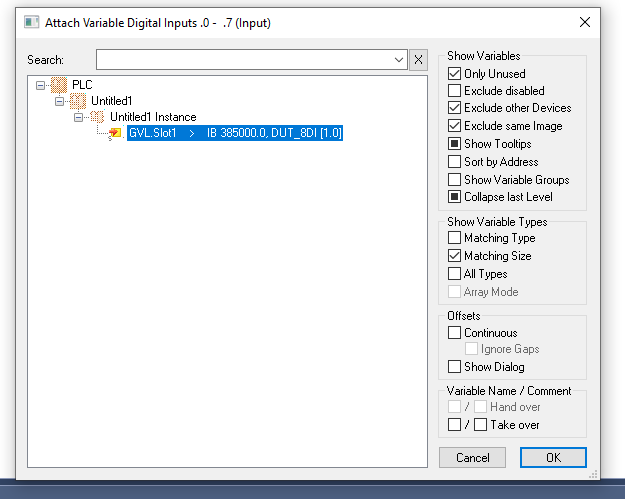Enable Show Variable Groups checkbox
This screenshot has width=625, height=499.
(x=454, y=180)
